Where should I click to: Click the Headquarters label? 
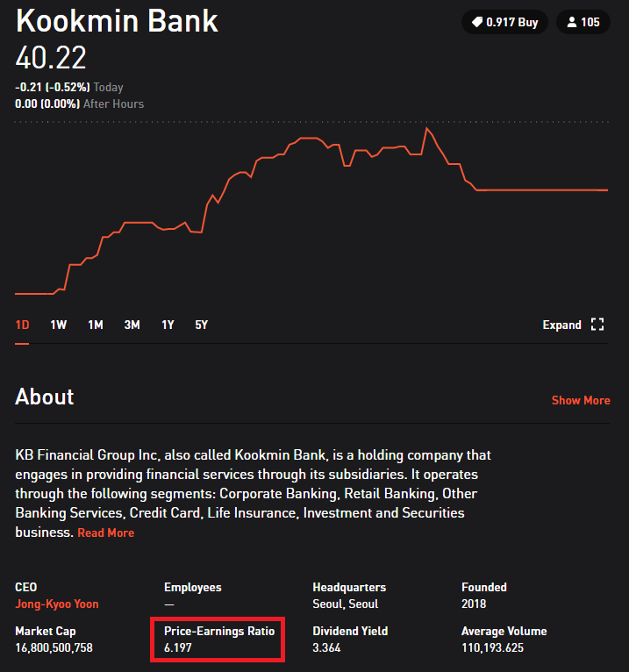pos(349,587)
